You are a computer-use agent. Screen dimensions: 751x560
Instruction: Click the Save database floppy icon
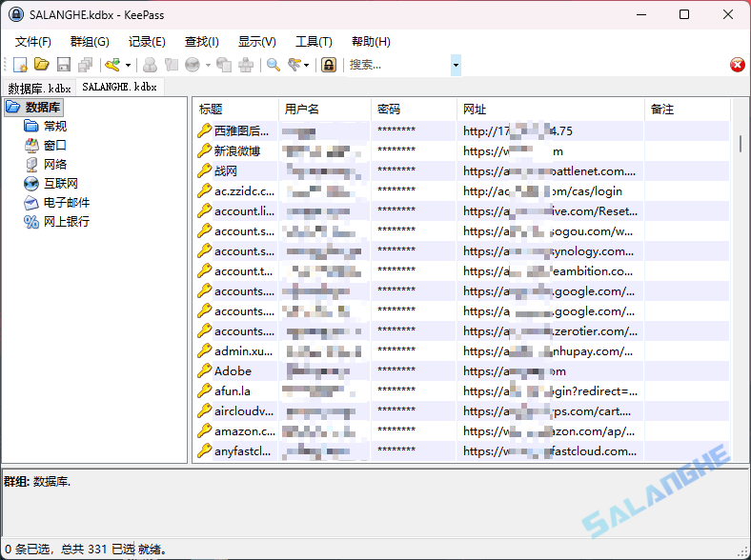tap(64, 65)
